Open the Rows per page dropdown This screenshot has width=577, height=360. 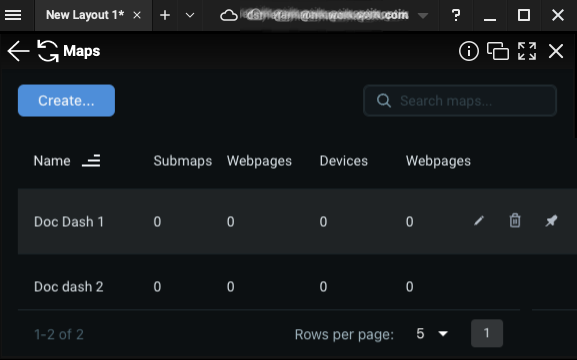tap(432, 333)
